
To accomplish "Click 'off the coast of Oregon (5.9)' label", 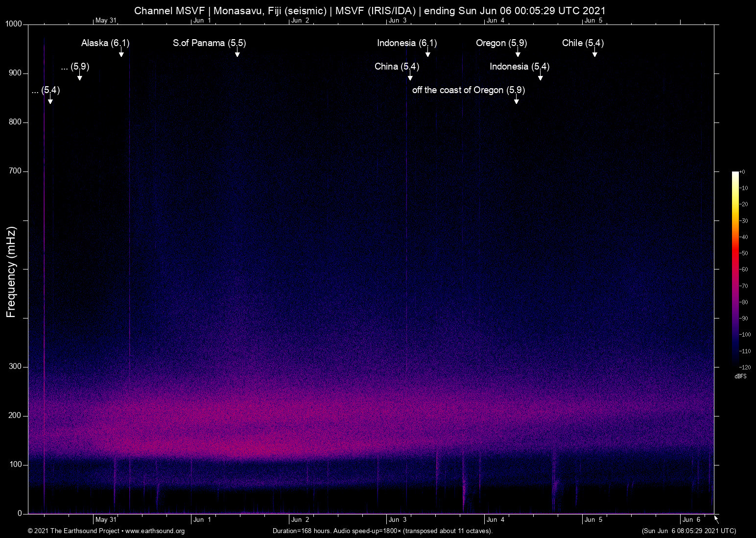I will [x=469, y=90].
